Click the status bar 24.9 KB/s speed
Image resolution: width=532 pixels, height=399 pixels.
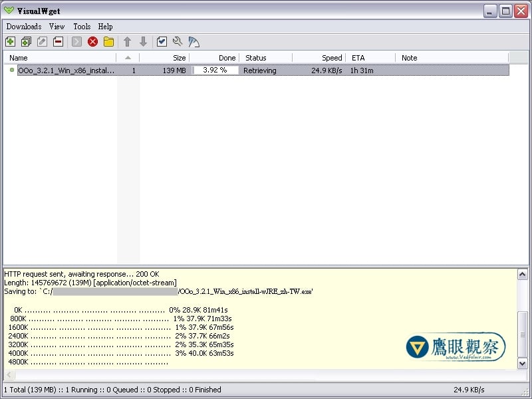click(469, 390)
